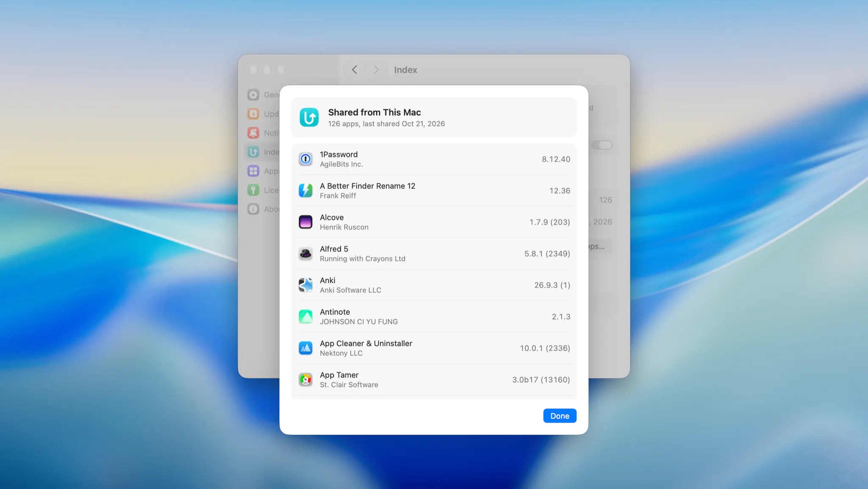Toggle the switch in the Index window
Viewport: 868px width, 489px height.
602,145
